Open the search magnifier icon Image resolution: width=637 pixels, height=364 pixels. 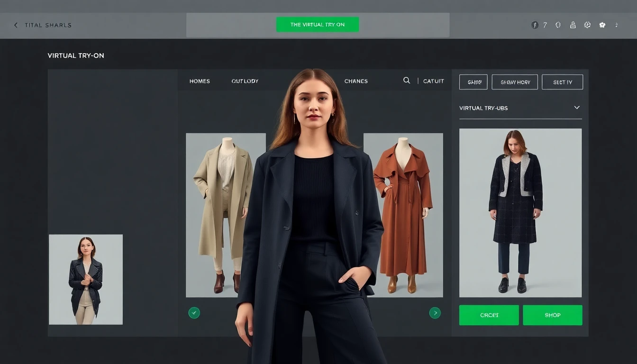pyautogui.click(x=406, y=81)
